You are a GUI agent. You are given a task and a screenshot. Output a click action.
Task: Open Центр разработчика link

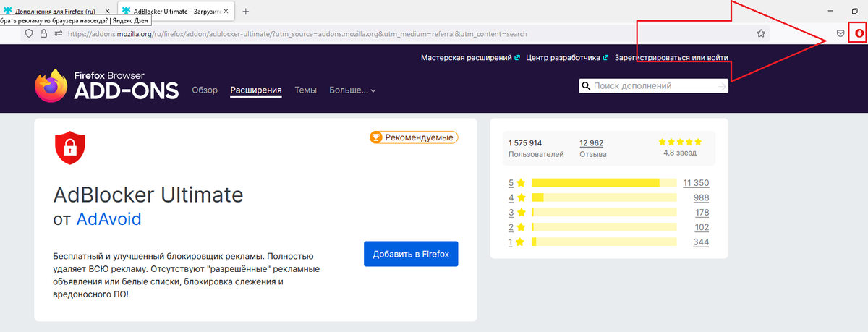coord(566,58)
